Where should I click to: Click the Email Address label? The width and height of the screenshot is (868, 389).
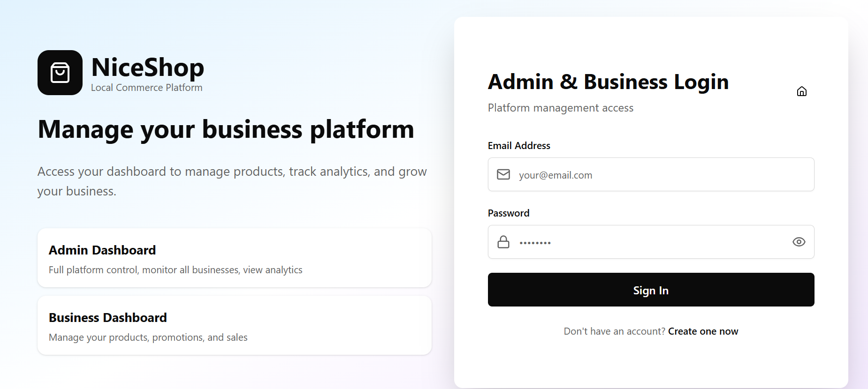(519, 146)
